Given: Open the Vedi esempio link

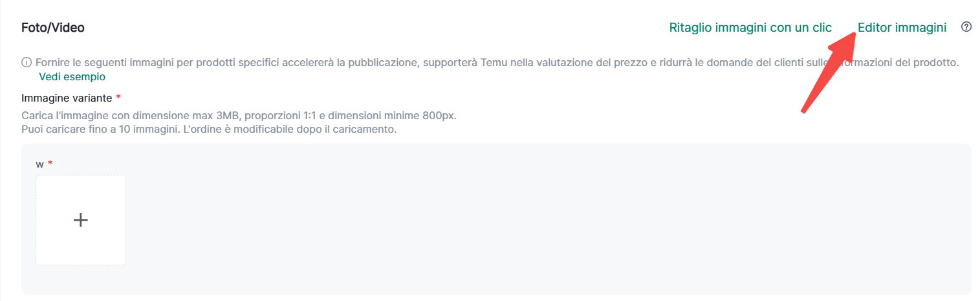Looking at the screenshot, I should [x=72, y=76].
